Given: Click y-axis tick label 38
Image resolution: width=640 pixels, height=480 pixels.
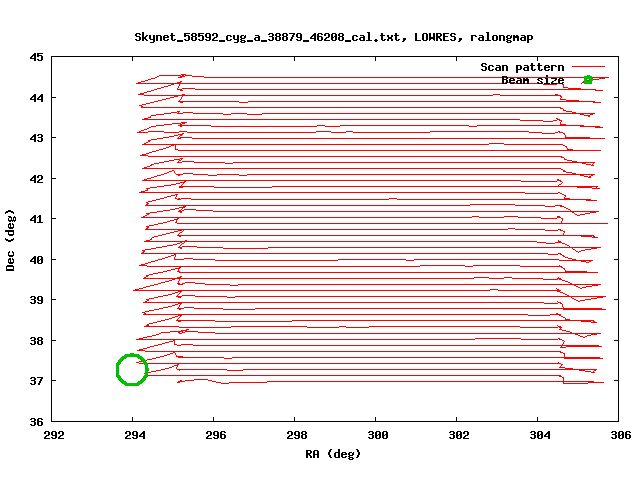Looking at the screenshot, I should click(36, 340).
